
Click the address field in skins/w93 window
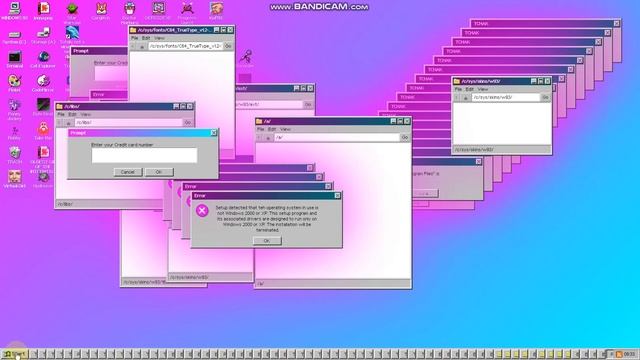point(506,98)
